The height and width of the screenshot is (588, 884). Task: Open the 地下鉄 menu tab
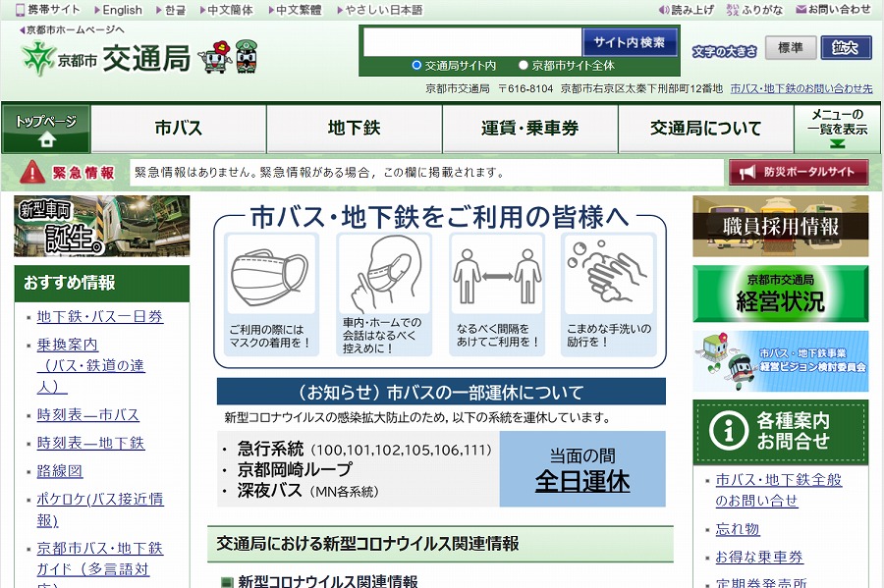coord(354,129)
